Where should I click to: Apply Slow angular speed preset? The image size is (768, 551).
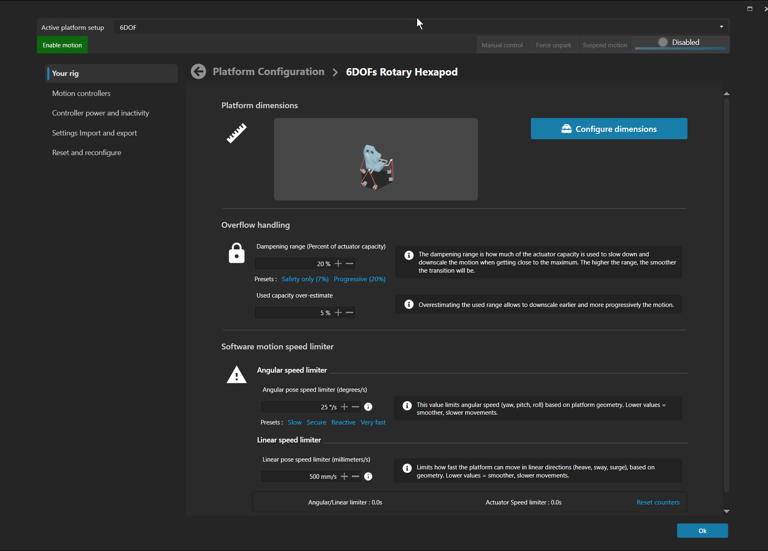point(295,422)
